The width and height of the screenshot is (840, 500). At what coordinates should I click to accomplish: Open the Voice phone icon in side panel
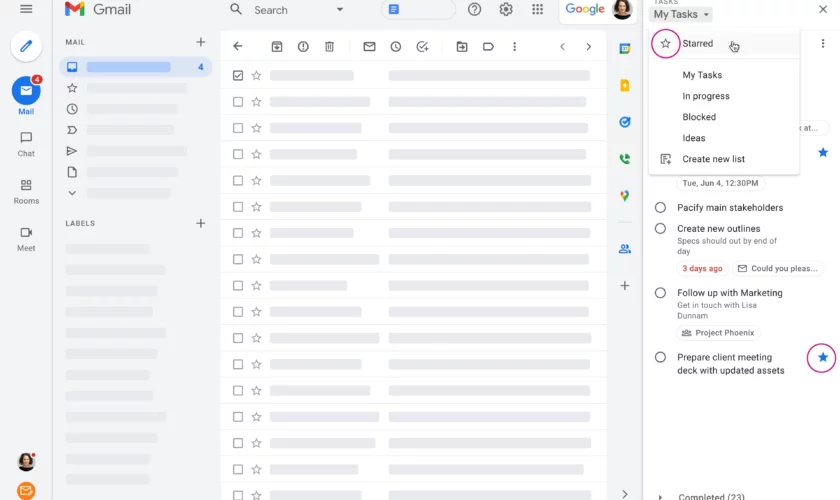coord(625,159)
